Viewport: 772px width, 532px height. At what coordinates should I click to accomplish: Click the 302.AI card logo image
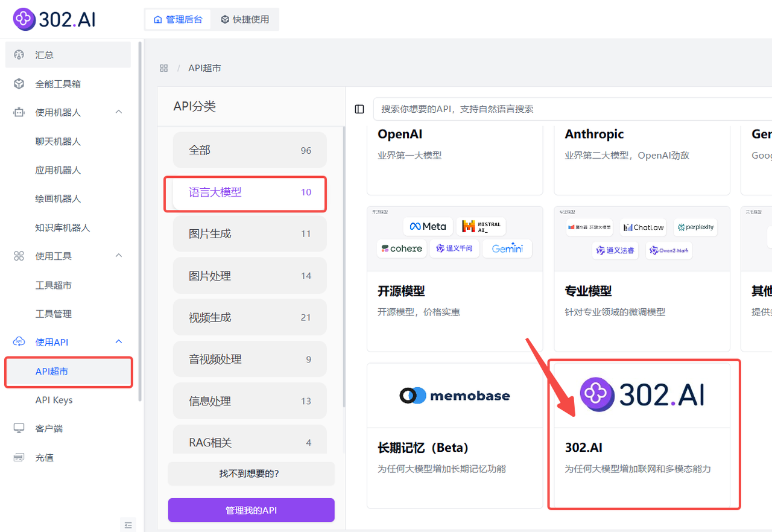642,394
